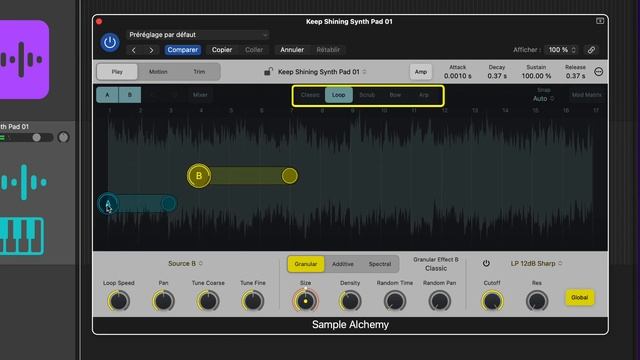Click the Pan knob in Source B

point(163,301)
